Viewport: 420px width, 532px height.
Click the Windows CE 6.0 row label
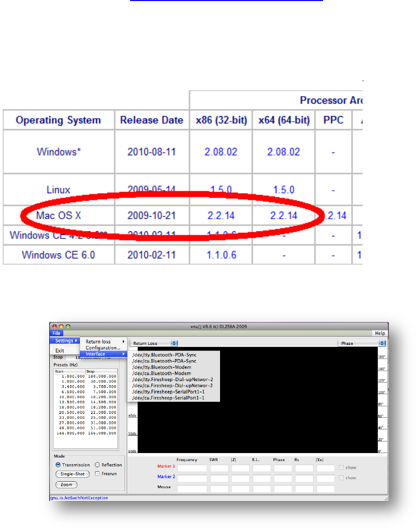point(58,255)
